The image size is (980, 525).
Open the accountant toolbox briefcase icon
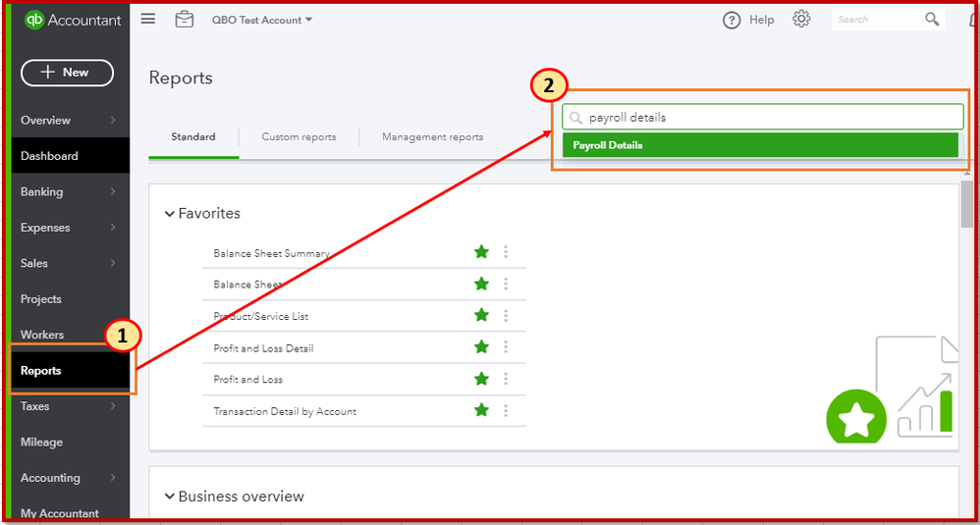(x=185, y=20)
